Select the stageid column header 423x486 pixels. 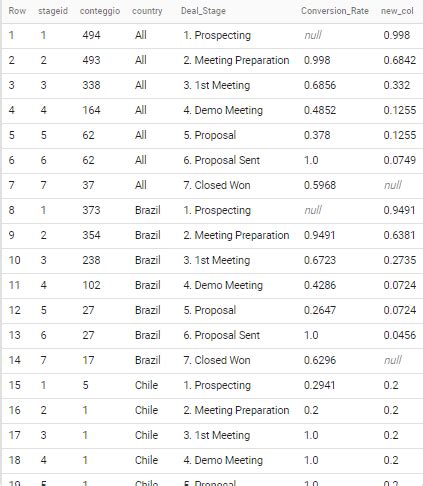coord(53,11)
